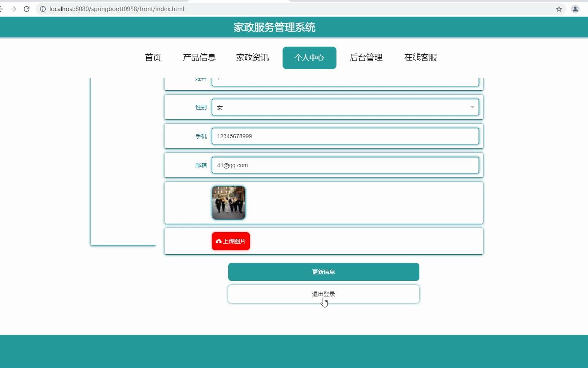Click the bookmark star in the address bar

tap(559, 9)
